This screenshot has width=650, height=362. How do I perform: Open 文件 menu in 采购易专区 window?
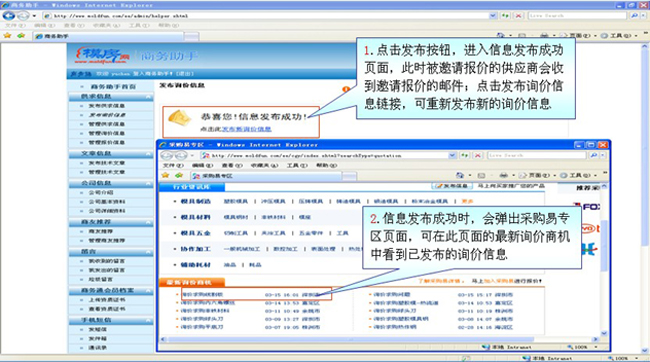pyautogui.click(x=174, y=165)
